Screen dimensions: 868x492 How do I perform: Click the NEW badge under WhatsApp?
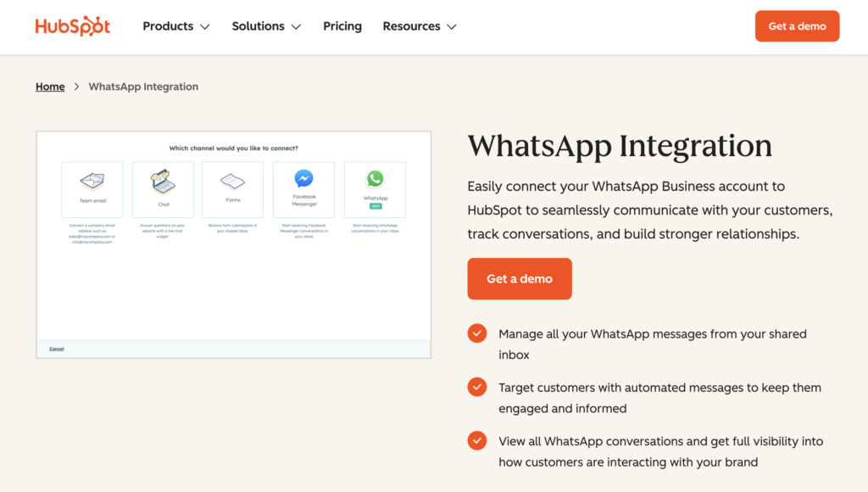click(376, 206)
